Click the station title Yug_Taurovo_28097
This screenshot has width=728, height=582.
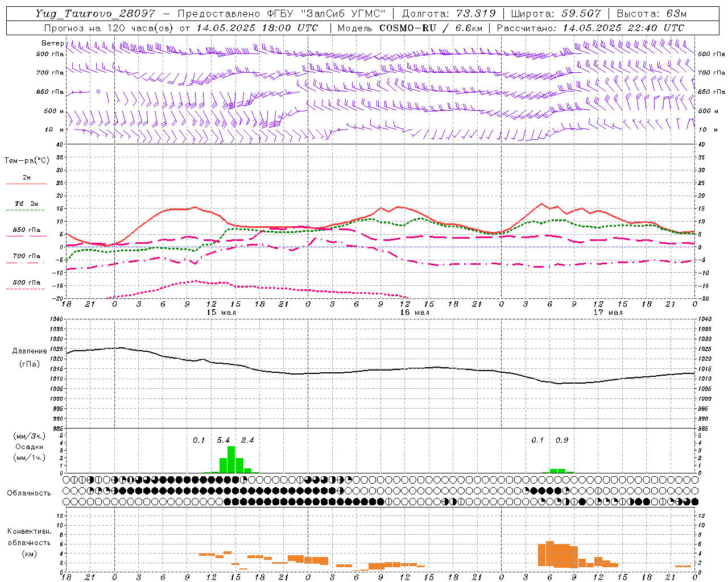tap(95, 14)
